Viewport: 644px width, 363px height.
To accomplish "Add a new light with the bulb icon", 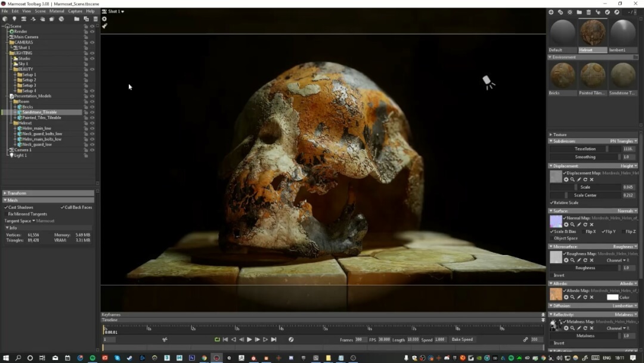I will pyautogui.click(x=14, y=19).
